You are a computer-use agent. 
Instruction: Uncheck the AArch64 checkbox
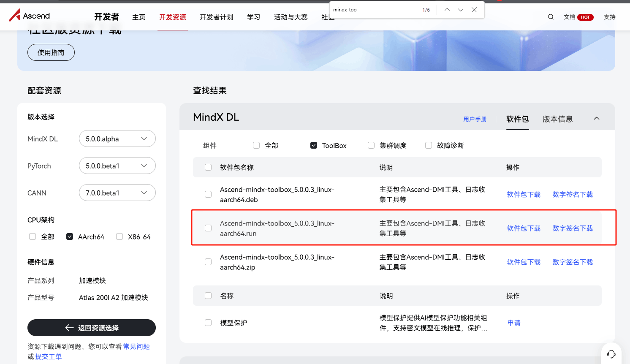pyautogui.click(x=70, y=236)
